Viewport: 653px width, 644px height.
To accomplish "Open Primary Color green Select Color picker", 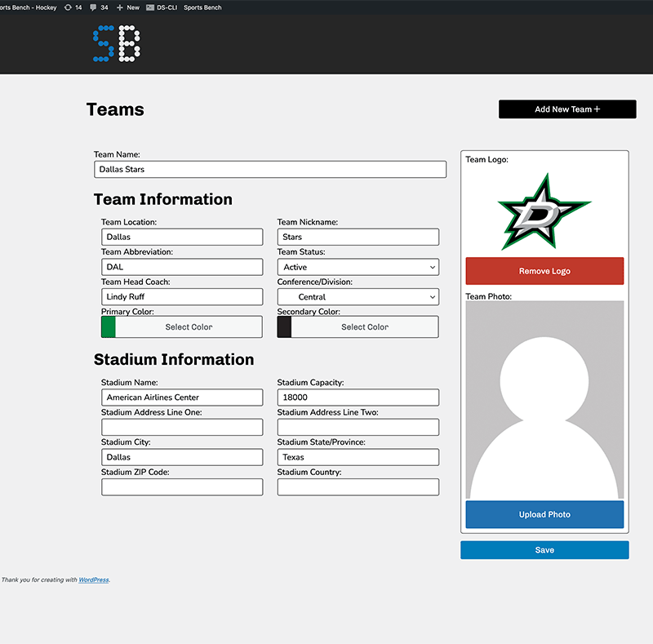I will click(x=182, y=327).
